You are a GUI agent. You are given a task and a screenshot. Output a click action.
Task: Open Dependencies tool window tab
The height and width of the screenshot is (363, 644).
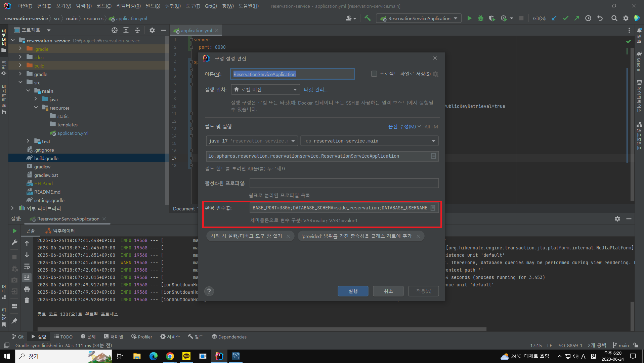point(229,336)
